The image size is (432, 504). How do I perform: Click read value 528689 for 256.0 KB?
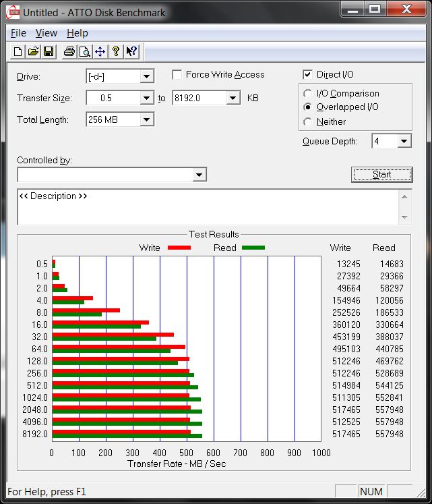tap(390, 373)
